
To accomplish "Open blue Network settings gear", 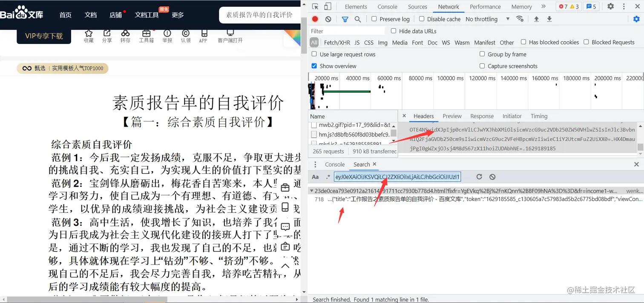I will point(636,19).
